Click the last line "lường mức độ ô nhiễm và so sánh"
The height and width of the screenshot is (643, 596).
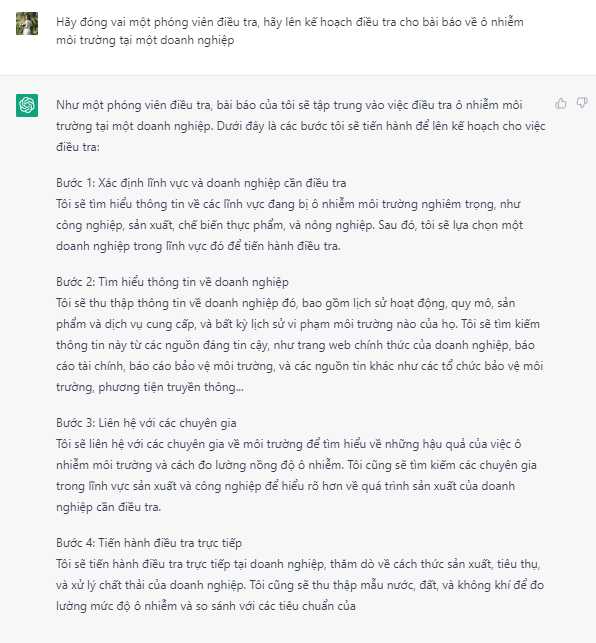point(206,606)
